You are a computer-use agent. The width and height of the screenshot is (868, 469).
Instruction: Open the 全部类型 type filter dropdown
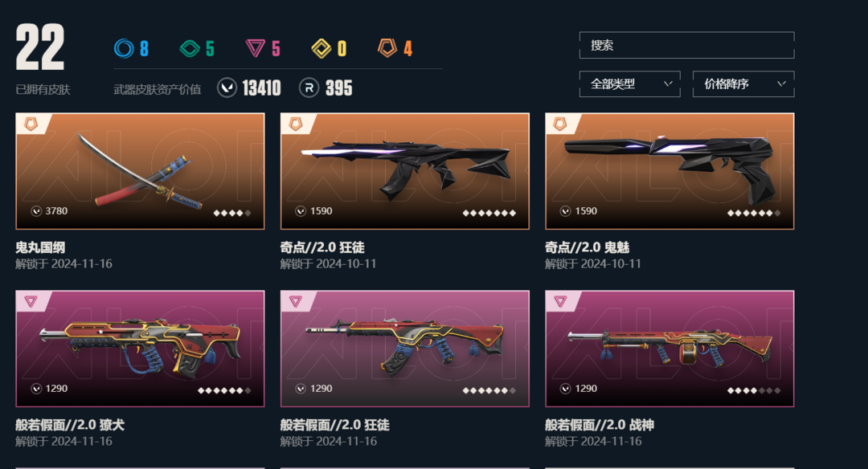(x=630, y=84)
